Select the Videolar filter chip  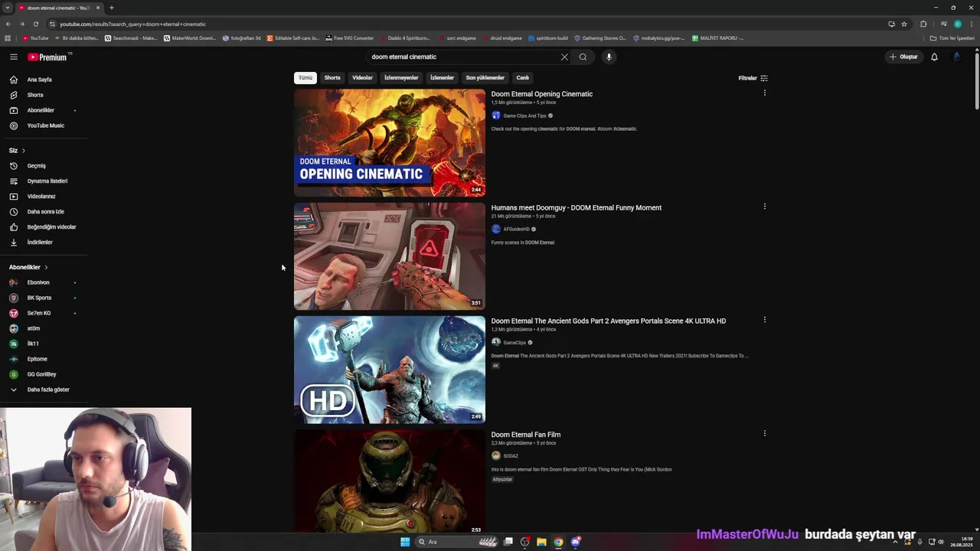tap(362, 77)
